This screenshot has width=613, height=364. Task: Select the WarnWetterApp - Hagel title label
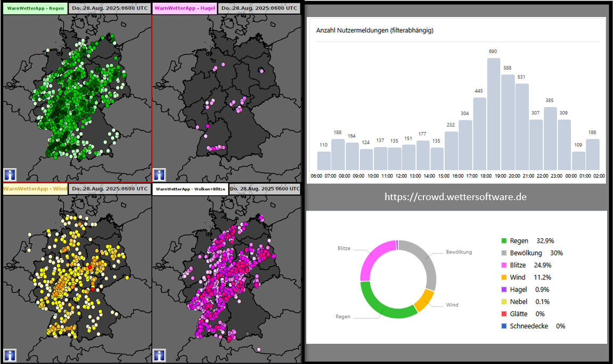tap(184, 9)
